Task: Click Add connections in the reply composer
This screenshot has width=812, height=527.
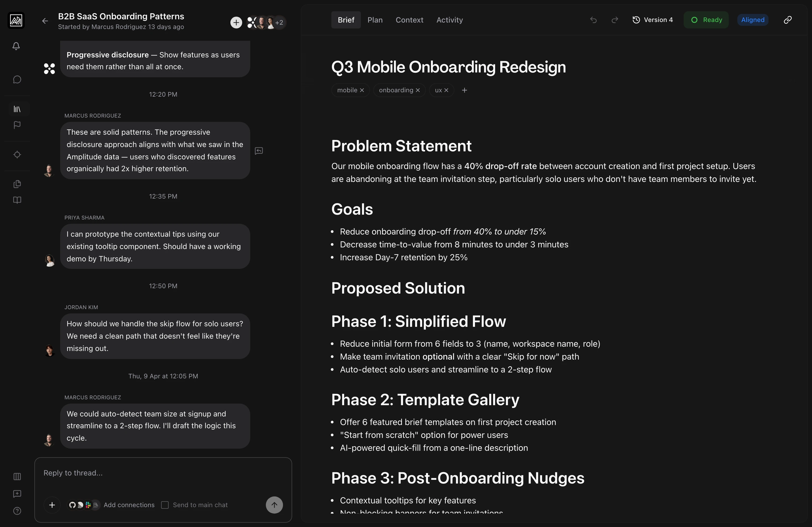Action: [x=129, y=505]
